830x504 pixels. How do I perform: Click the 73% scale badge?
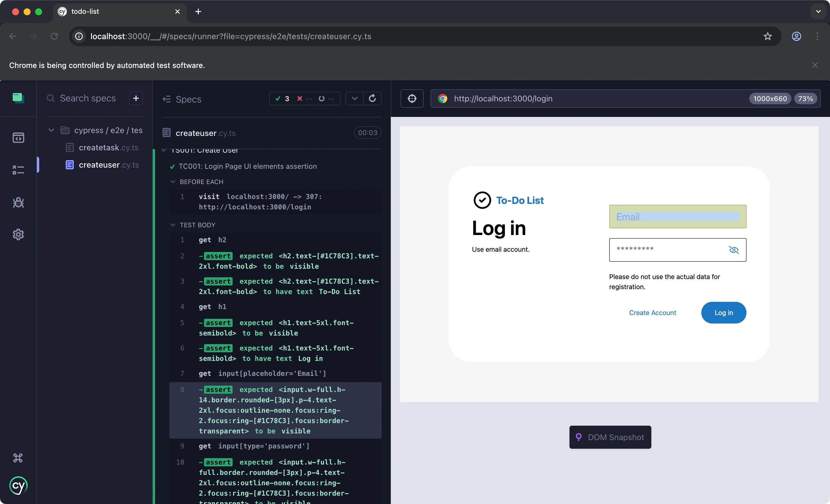(806, 99)
